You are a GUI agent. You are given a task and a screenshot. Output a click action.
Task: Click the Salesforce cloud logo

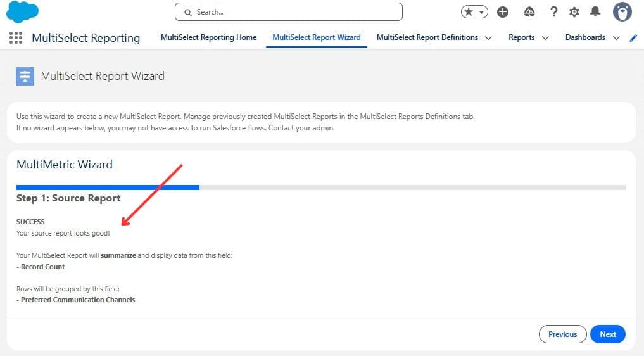[22, 11]
